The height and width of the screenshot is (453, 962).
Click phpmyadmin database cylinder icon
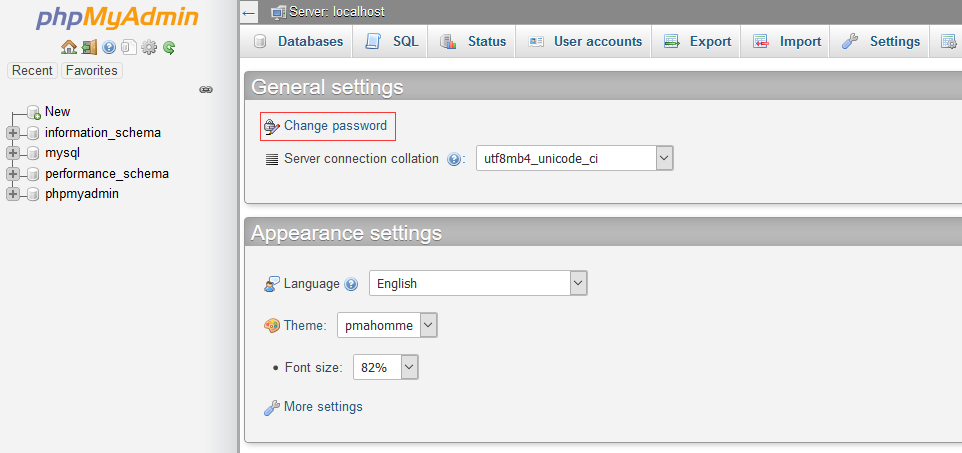coord(33,194)
